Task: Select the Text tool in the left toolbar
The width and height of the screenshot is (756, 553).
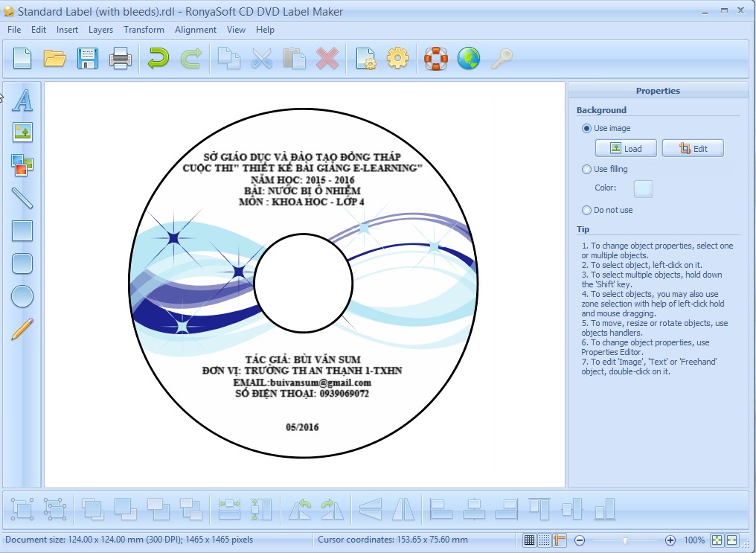Action: pos(22,100)
